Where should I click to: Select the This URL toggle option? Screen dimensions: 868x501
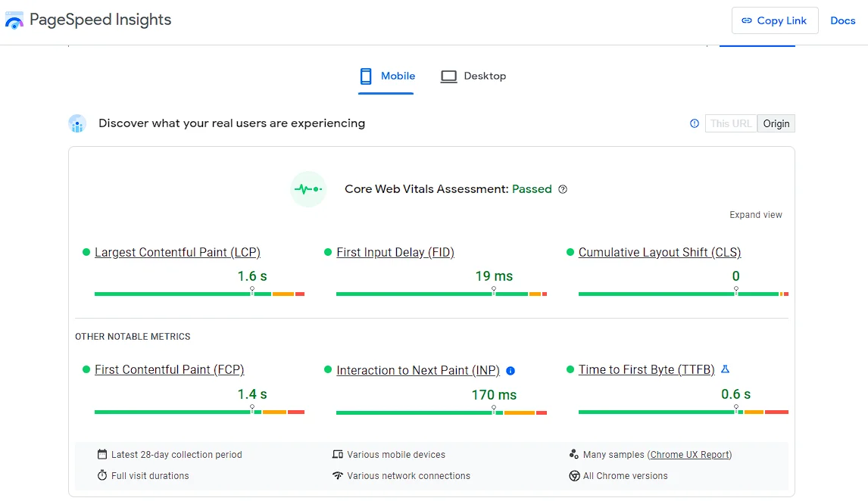731,123
